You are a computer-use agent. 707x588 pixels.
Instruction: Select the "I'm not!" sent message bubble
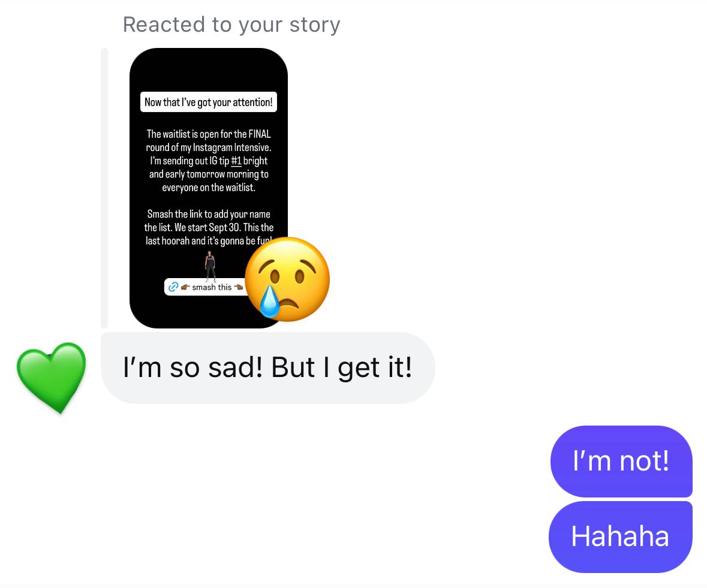[x=621, y=461]
